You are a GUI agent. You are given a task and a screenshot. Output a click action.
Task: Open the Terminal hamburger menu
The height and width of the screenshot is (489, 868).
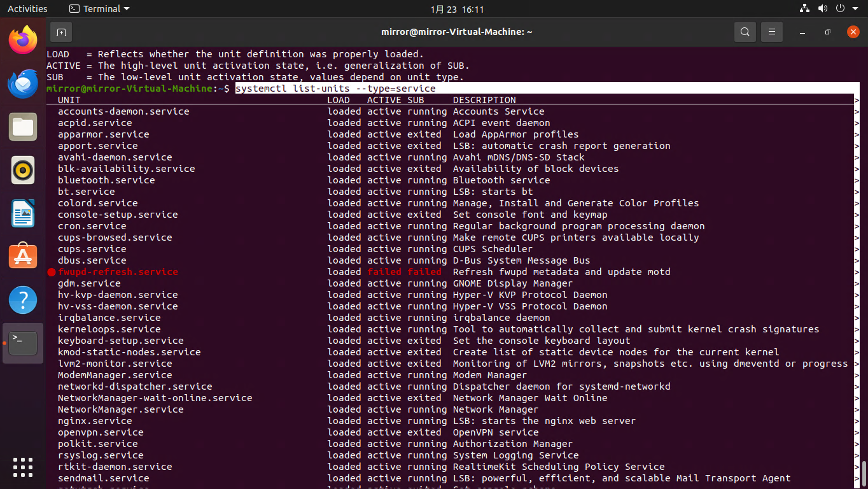[x=771, y=31]
